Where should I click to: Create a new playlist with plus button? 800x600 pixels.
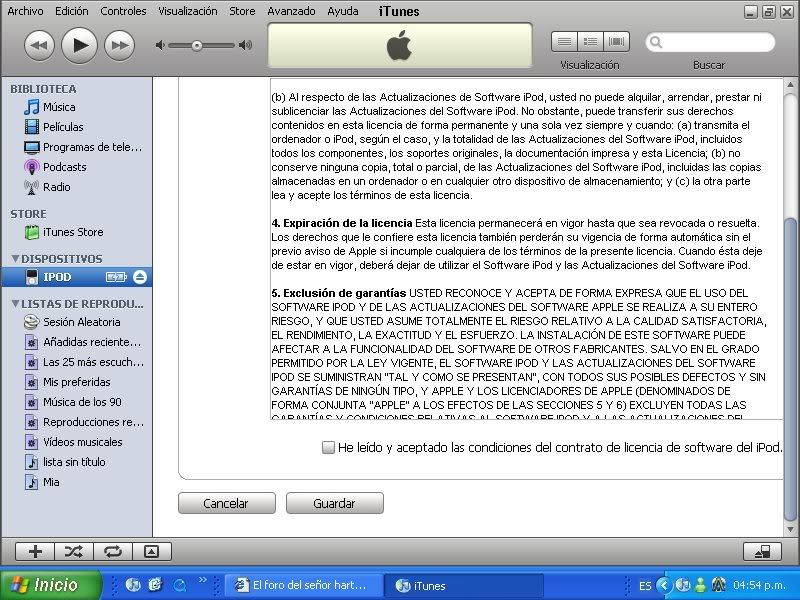[x=35, y=552]
